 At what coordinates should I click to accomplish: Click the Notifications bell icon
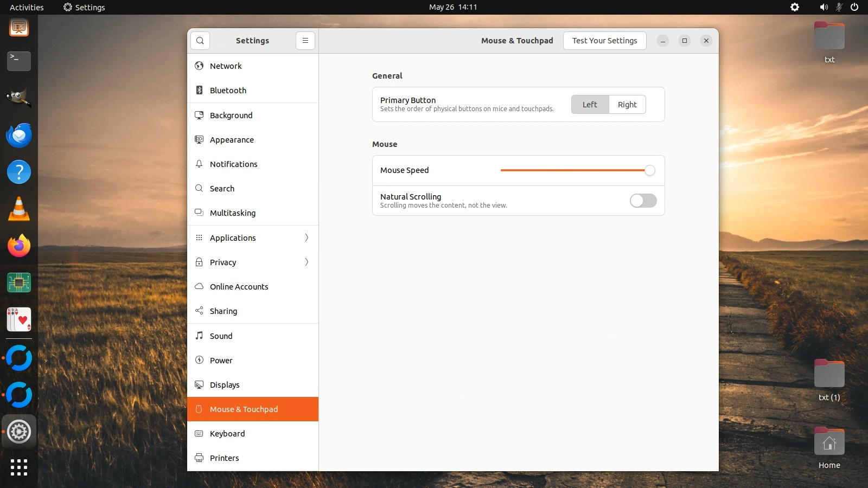[x=199, y=164]
